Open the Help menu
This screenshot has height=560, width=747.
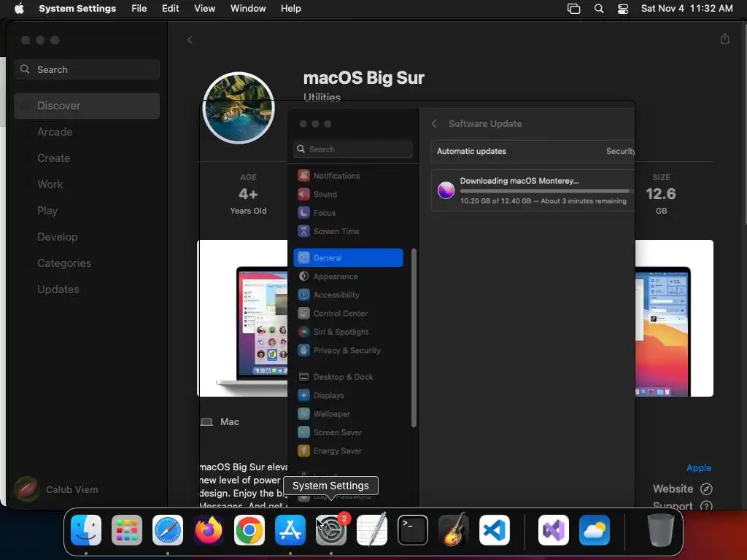290,8
